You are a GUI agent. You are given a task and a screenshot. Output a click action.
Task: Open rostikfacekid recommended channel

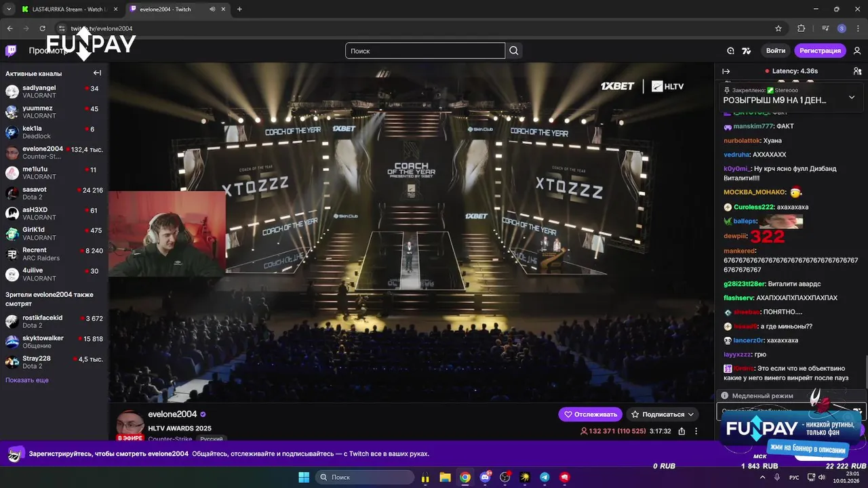click(x=54, y=321)
